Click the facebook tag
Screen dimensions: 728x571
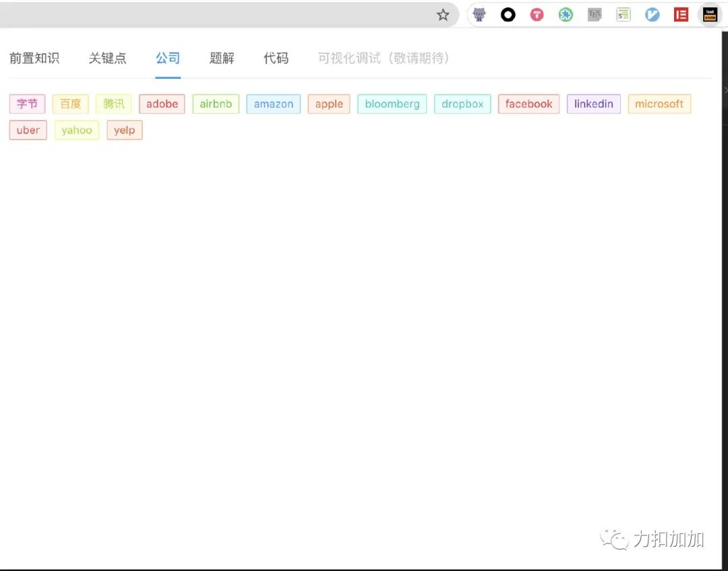tap(529, 104)
